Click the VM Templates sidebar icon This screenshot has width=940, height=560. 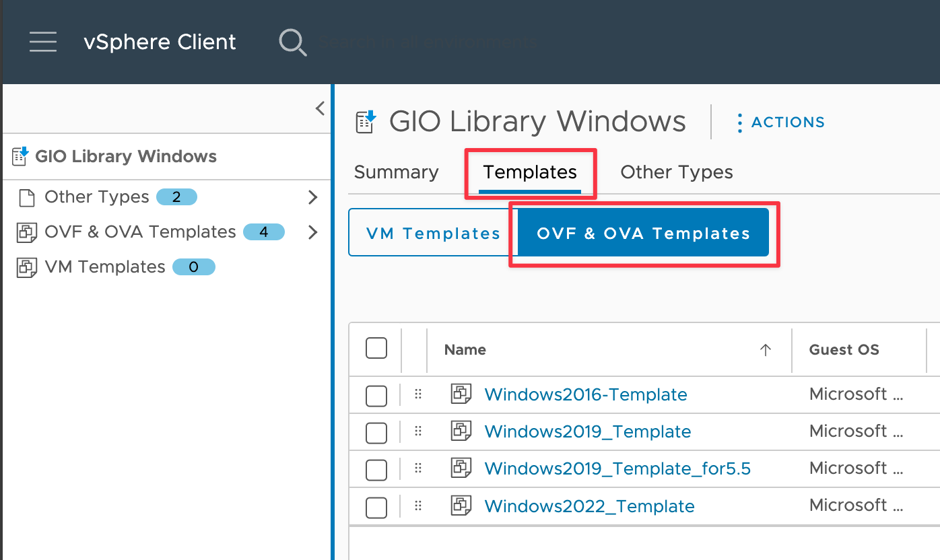(x=26, y=267)
